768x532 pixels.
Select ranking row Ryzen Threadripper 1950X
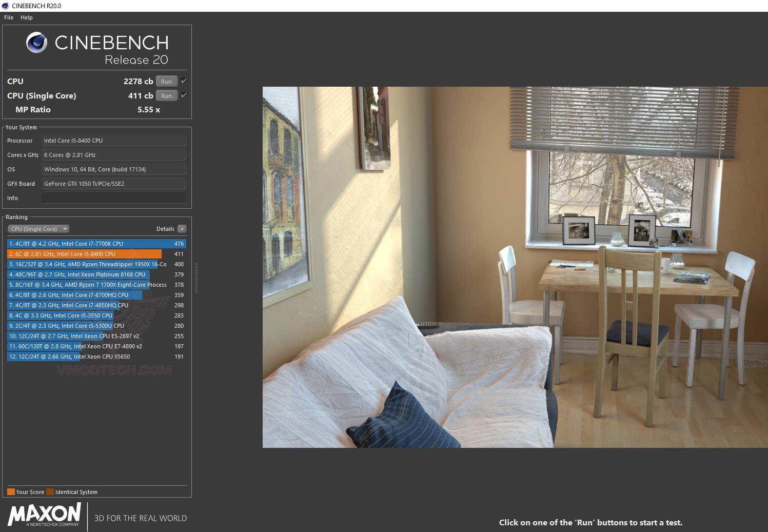[x=96, y=264]
